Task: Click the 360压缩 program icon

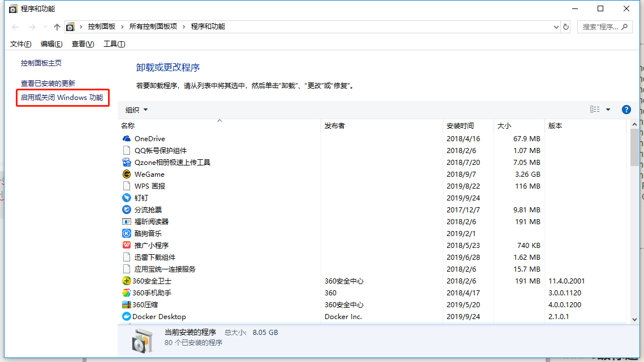Action: point(127,304)
